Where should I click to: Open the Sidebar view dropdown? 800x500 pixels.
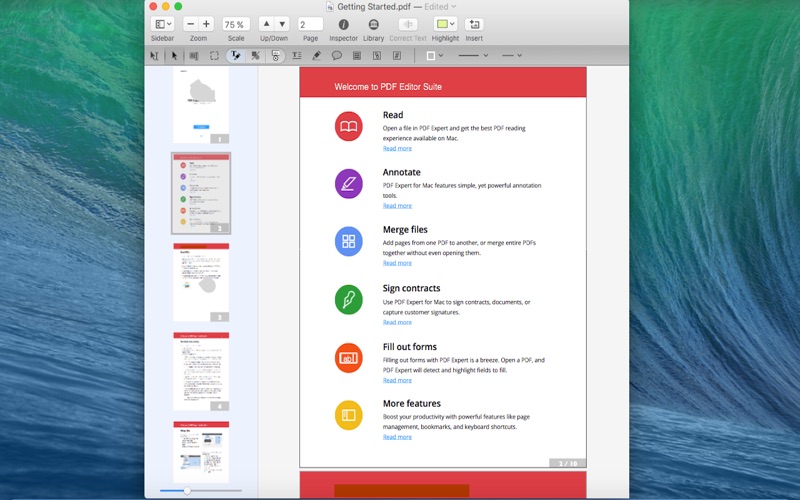point(163,24)
